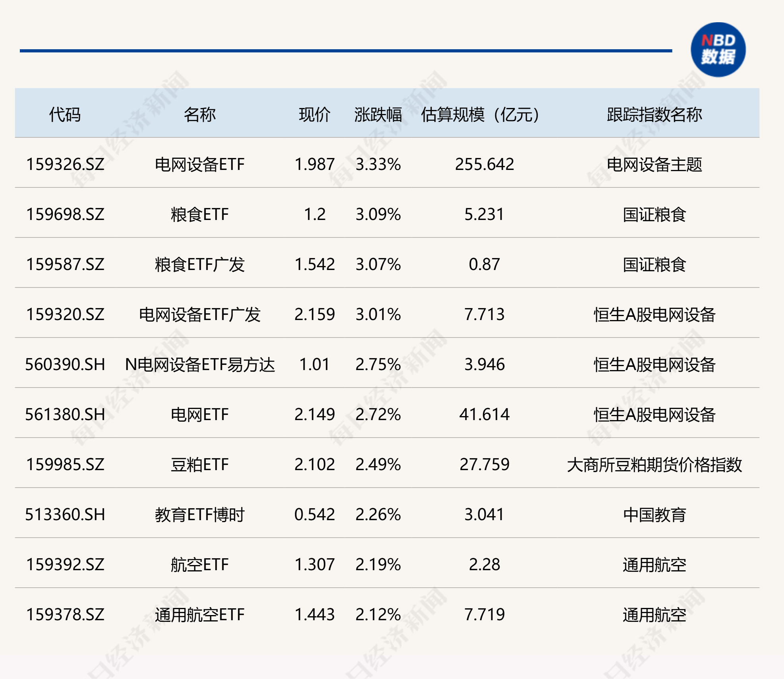
Task: Click 教育ETF博时 name cell
Action: pyautogui.click(x=199, y=515)
